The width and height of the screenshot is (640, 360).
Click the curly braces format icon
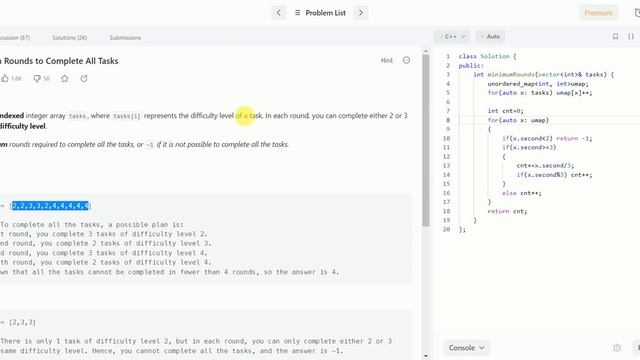pyautogui.click(x=631, y=36)
